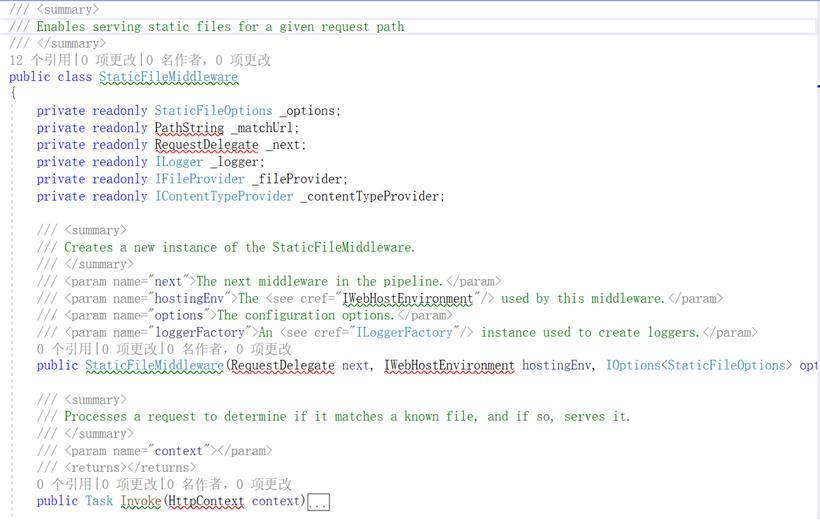This screenshot has width=820, height=520.
Task: Click IWebHostEnvironment in the constructor parameters
Action: point(449,366)
